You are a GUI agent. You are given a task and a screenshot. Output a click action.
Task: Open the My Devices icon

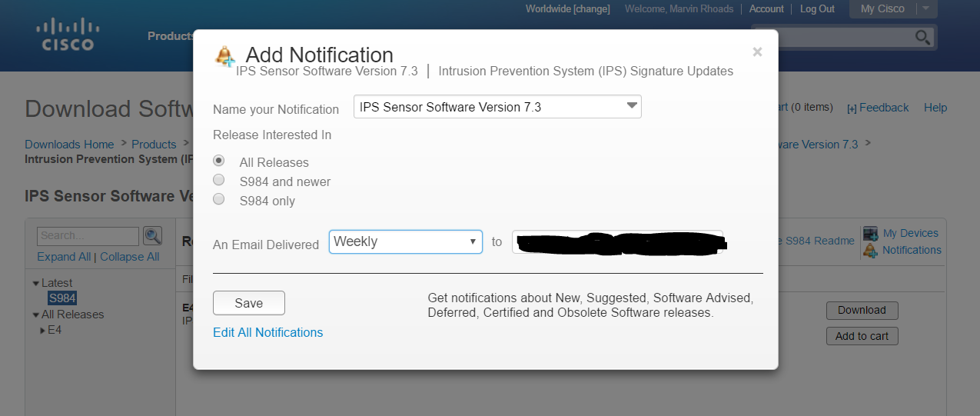(x=870, y=233)
